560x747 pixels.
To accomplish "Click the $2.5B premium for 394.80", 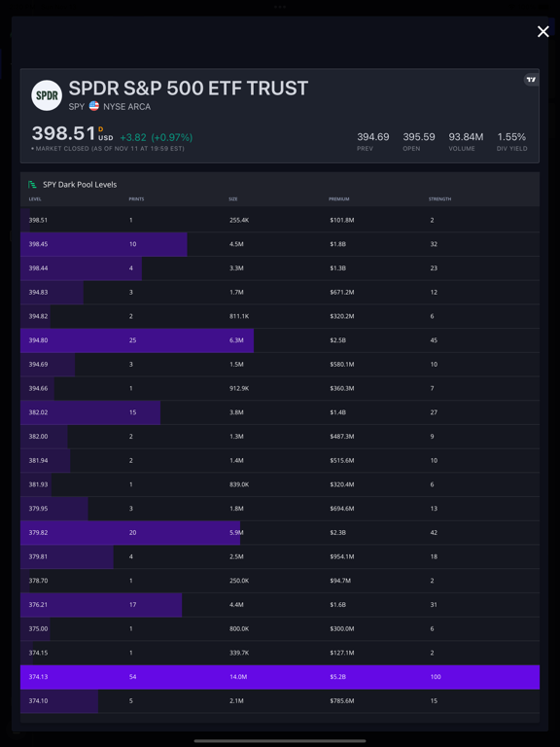I will click(x=337, y=340).
